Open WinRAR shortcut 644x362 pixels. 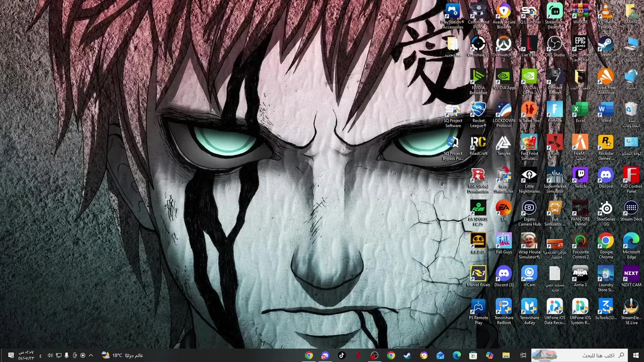[580, 14]
